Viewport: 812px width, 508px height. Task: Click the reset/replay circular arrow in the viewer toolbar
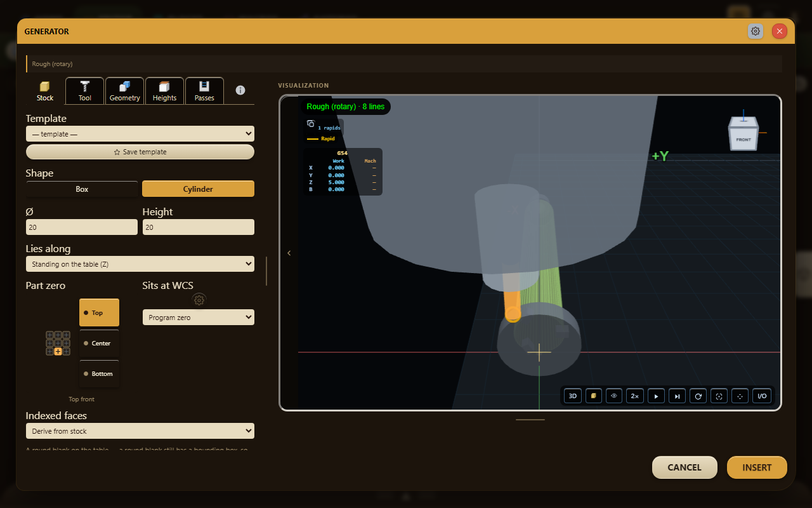click(698, 396)
